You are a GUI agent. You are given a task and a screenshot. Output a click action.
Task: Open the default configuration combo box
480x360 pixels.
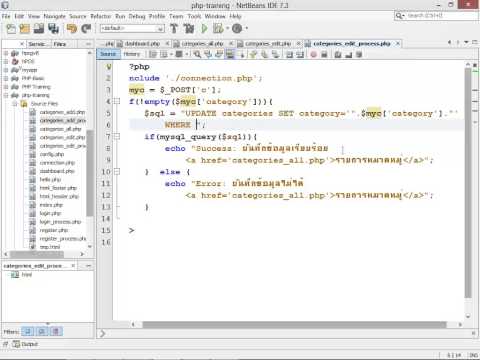tap(132, 29)
